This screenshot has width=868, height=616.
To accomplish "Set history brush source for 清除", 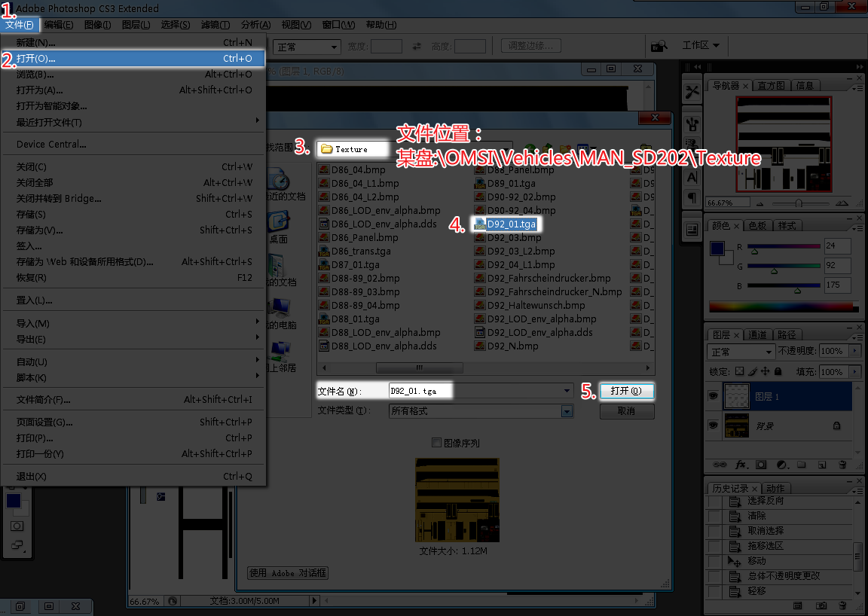I will pos(714,516).
